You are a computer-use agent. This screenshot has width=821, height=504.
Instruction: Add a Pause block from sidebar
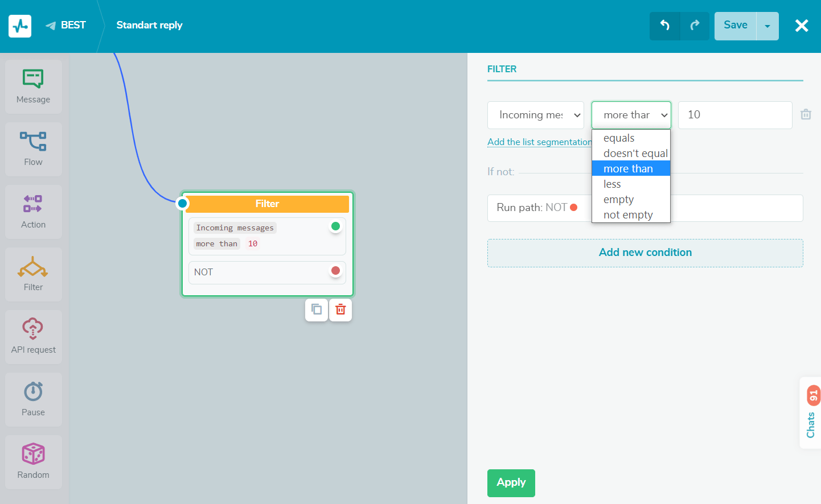pyautogui.click(x=34, y=399)
